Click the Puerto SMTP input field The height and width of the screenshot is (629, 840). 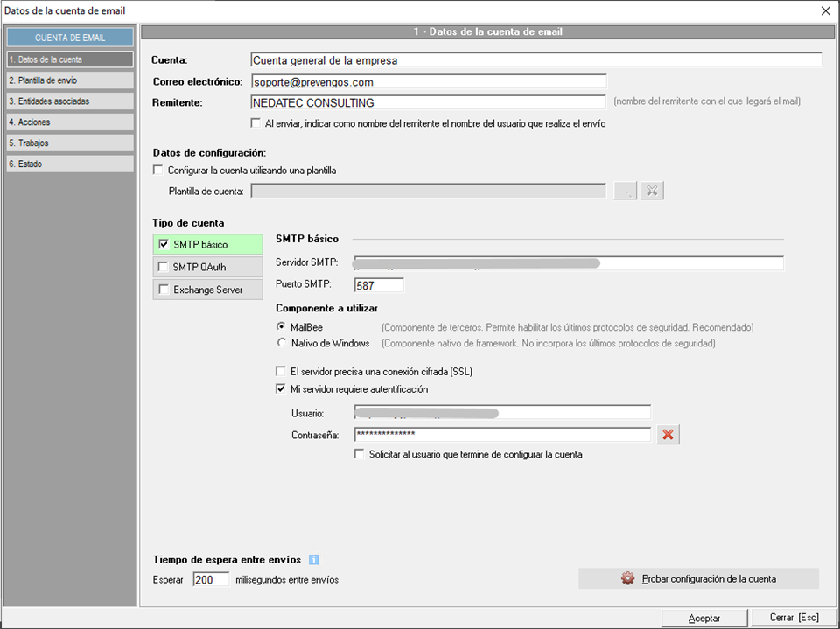point(379,285)
